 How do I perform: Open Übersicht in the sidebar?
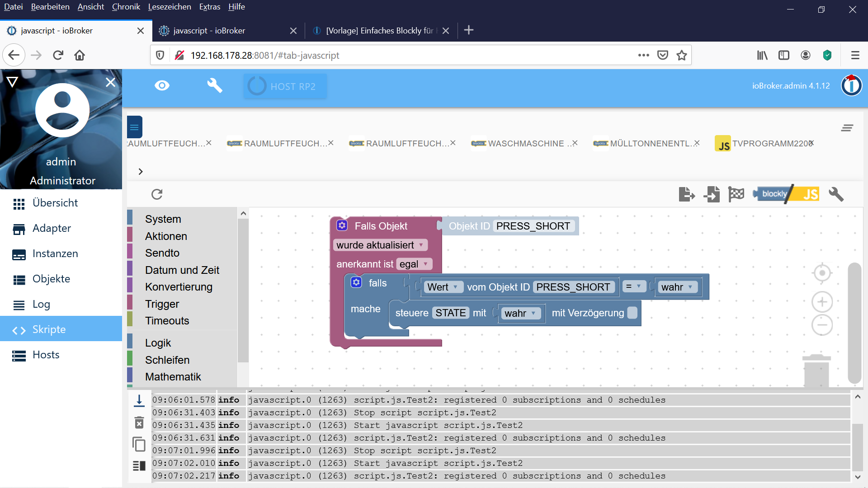tap(61, 203)
